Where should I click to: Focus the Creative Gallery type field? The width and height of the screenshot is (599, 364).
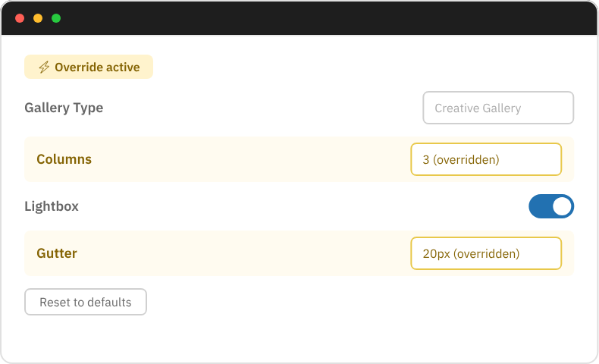(497, 108)
